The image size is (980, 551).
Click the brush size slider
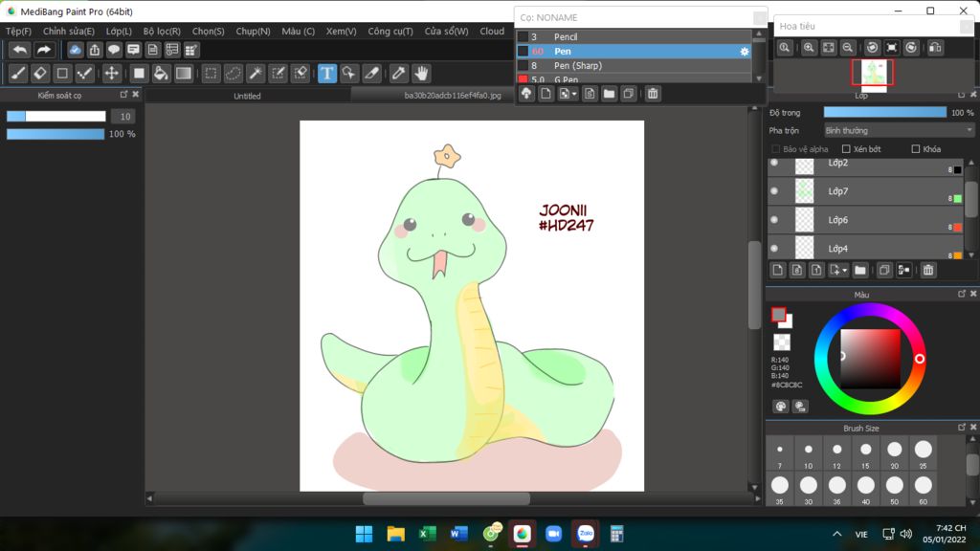click(x=56, y=116)
